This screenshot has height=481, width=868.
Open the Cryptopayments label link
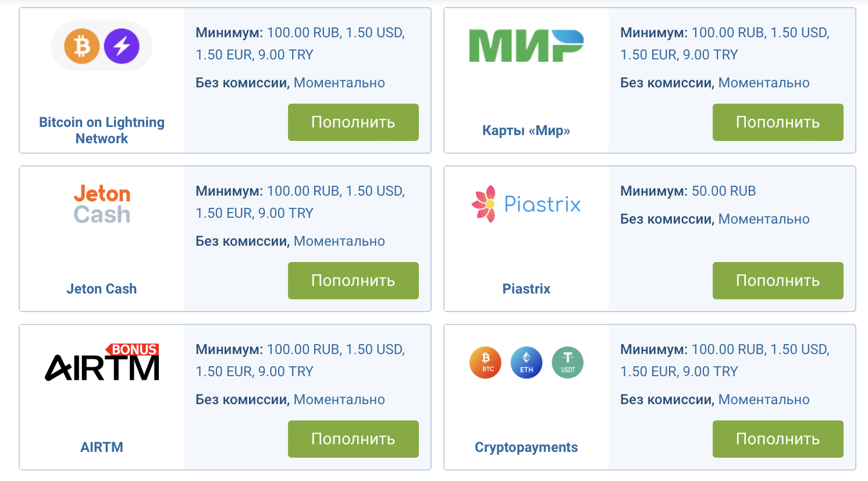(526, 447)
